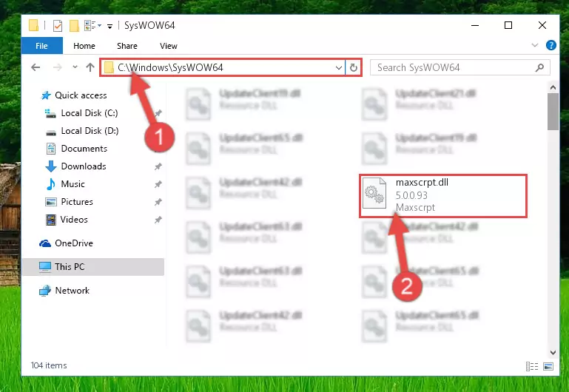Viewport: 569px width, 392px height.
Task: Open the Share ribbon tab
Action: (127, 46)
